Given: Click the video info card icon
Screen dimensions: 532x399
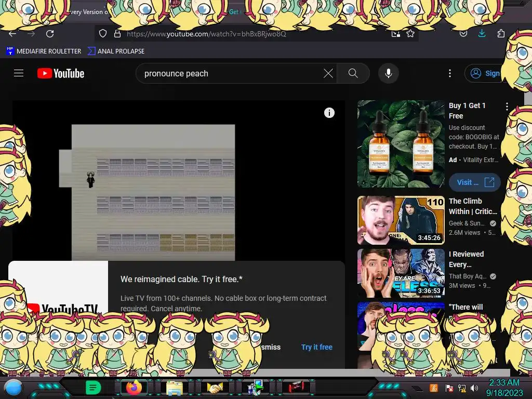Looking at the screenshot, I should coord(329,113).
